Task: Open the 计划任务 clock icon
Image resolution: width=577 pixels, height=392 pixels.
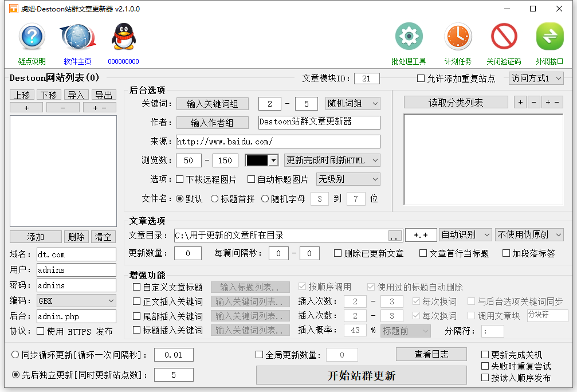Action: click(x=458, y=37)
